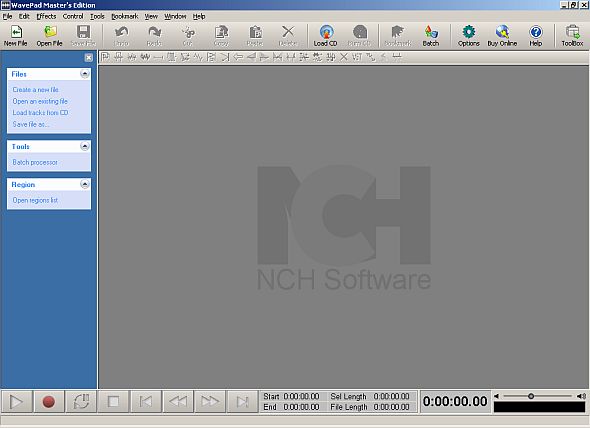Image resolution: width=590 pixels, height=428 pixels.
Task: Open the Effects menu
Action: [46, 16]
